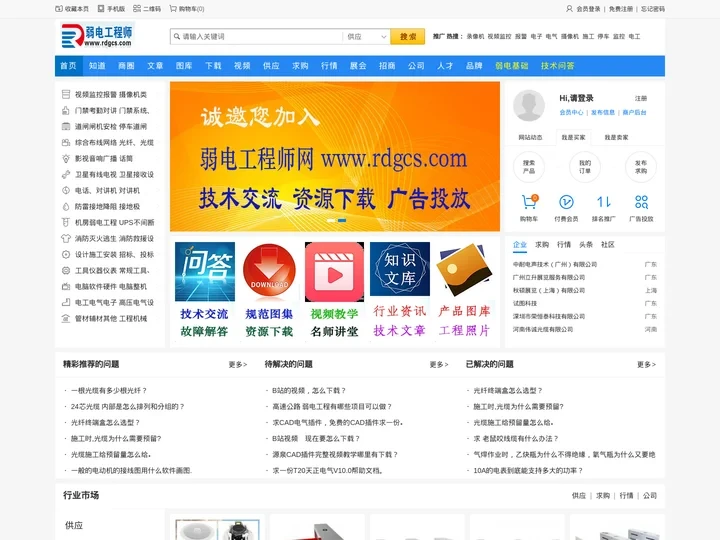The width and height of the screenshot is (720, 540).
Task: Click the 发布求购 circle button
Action: [641, 167]
